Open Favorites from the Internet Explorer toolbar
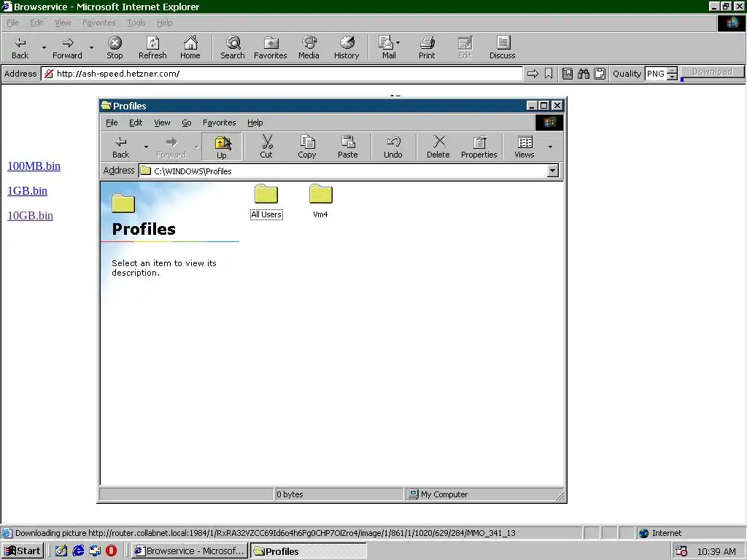Image resolution: width=747 pixels, height=560 pixels. click(x=270, y=47)
